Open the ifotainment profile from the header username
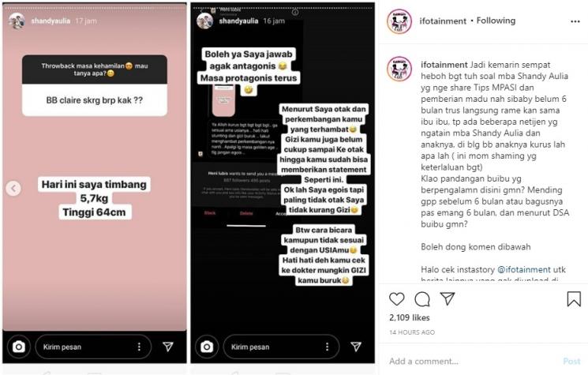 click(x=443, y=21)
